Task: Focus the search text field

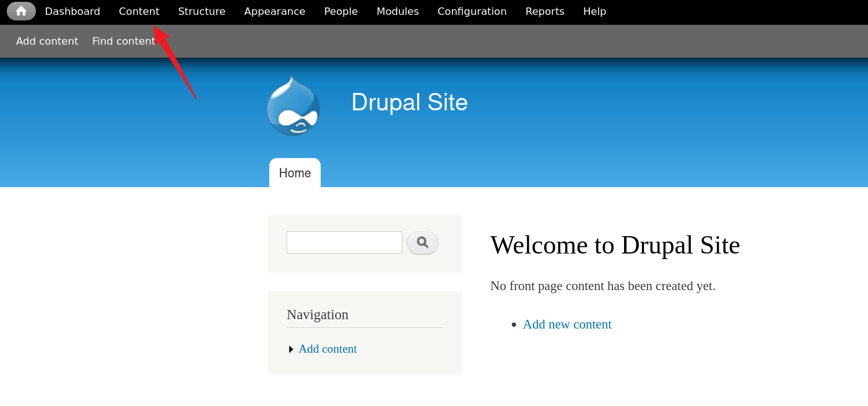Action: [x=344, y=242]
